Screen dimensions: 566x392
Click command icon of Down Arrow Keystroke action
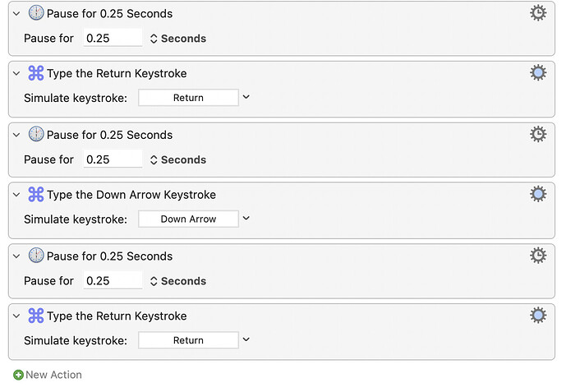(x=36, y=195)
